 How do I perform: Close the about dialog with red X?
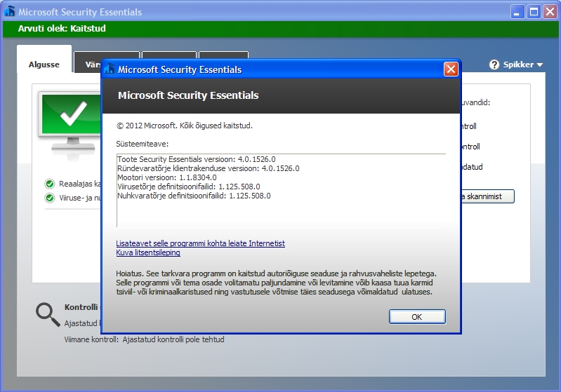coord(451,69)
